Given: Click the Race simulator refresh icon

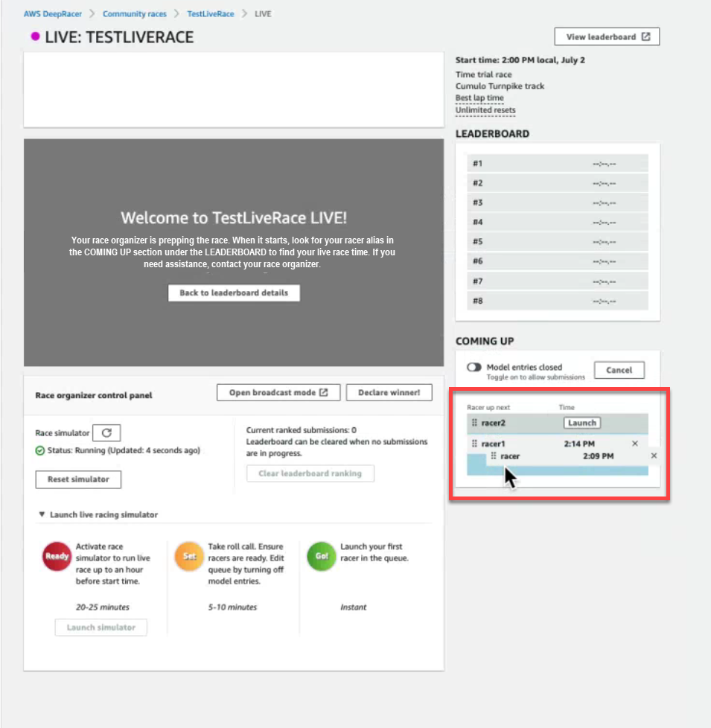Looking at the screenshot, I should pyautogui.click(x=105, y=432).
